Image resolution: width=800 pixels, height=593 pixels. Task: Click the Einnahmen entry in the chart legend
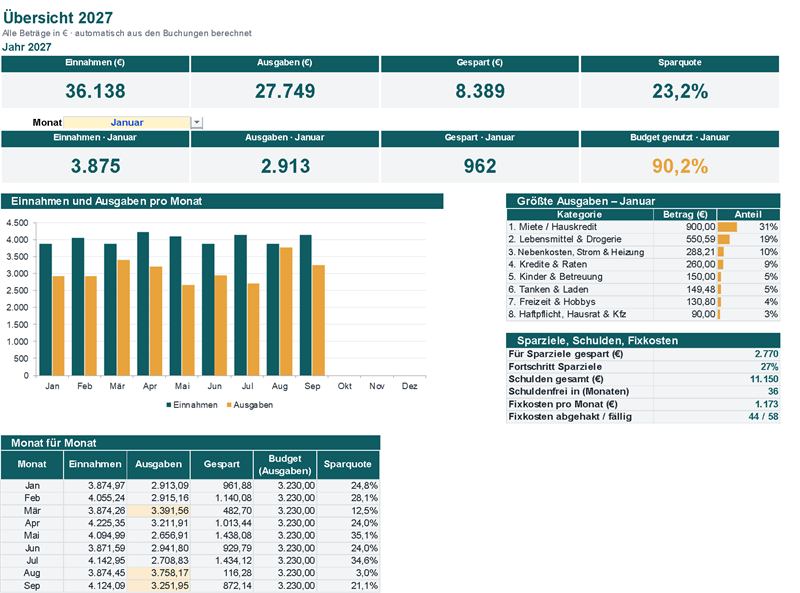pos(192,405)
